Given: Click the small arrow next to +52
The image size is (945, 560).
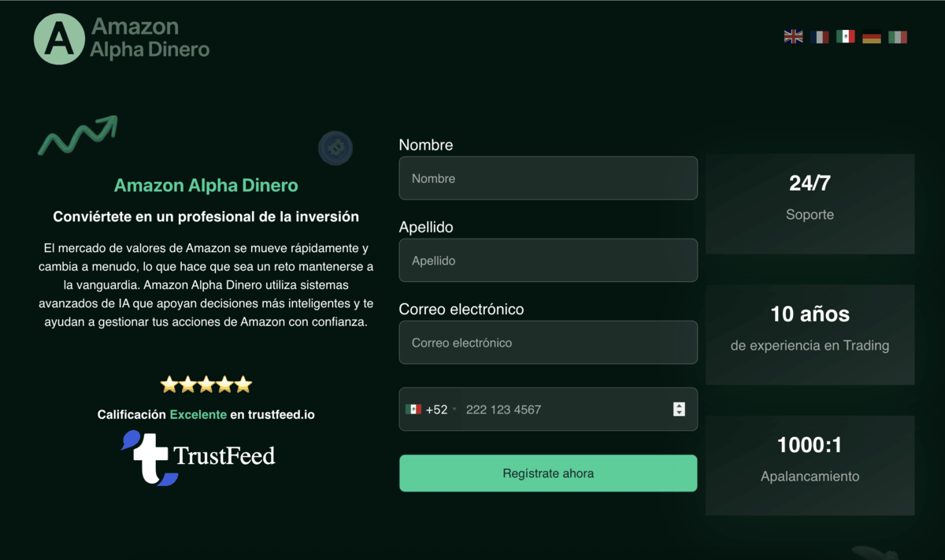Looking at the screenshot, I should point(454,410).
